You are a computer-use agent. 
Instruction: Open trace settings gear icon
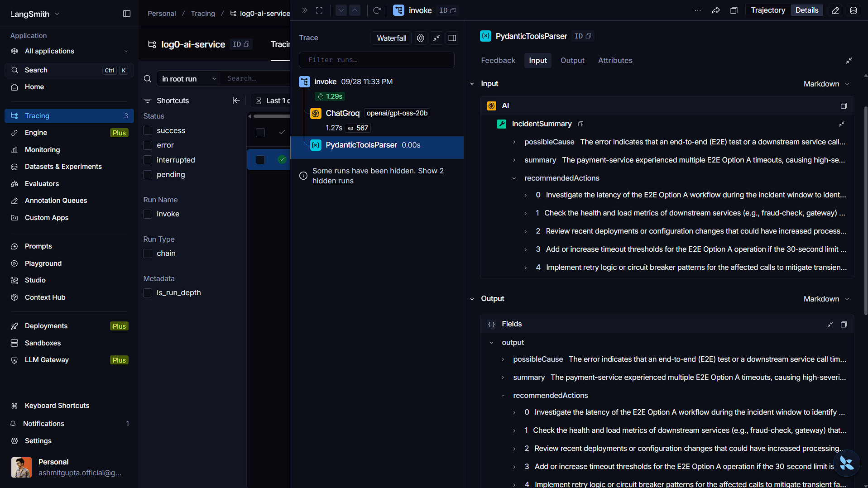(421, 38)
